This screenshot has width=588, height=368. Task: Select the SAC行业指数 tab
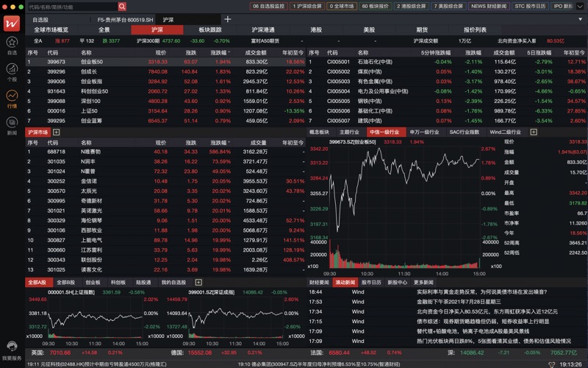click(x=465, y=132)
